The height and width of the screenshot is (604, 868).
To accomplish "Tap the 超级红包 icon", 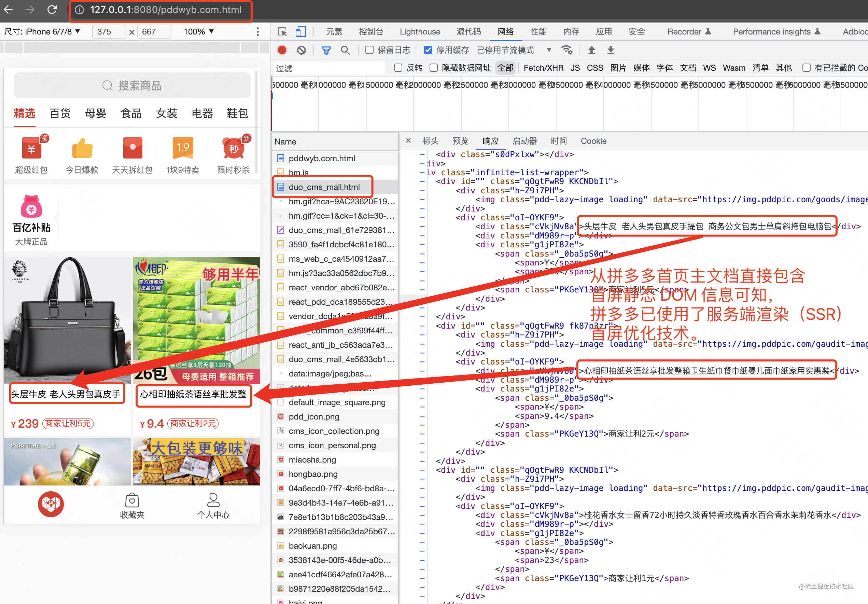I will tap(31, 148).
